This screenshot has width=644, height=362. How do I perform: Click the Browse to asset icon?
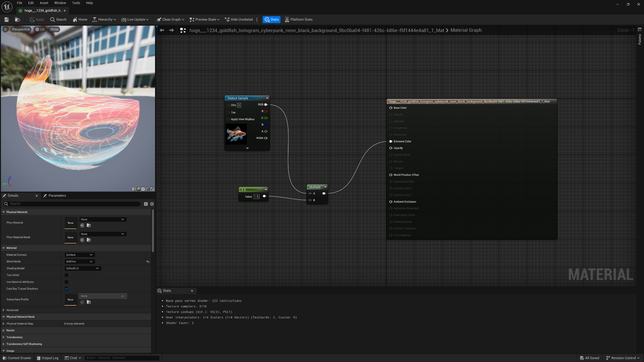click(17, 19)
